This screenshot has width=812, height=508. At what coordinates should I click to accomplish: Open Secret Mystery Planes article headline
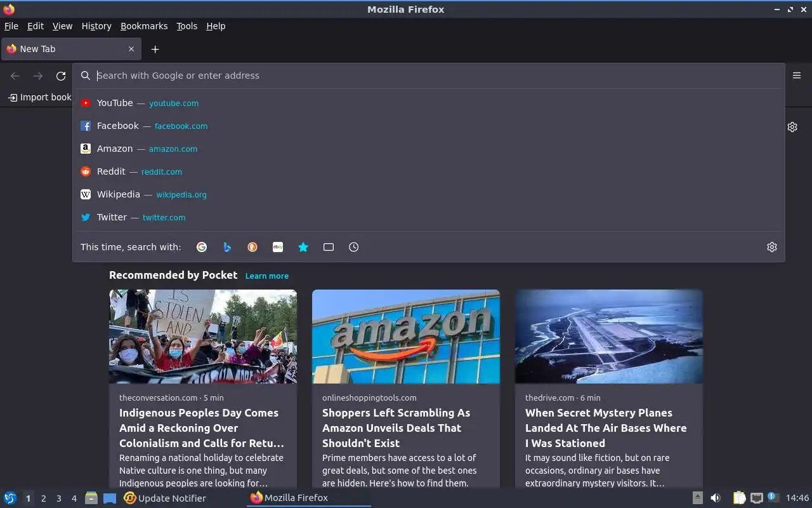pos(606,428)
